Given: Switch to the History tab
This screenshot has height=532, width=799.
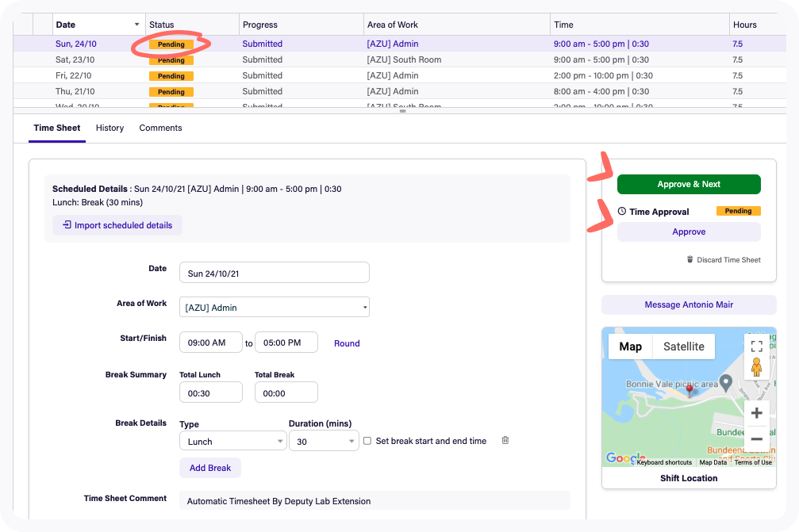Looking at the screenshot, I should [x=109, y=128].
